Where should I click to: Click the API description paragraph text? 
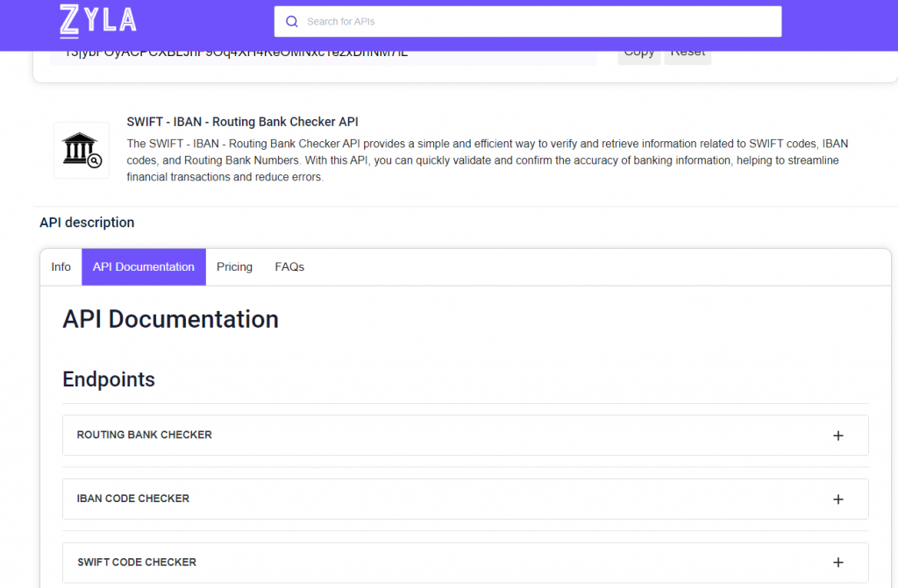point(488,160)
